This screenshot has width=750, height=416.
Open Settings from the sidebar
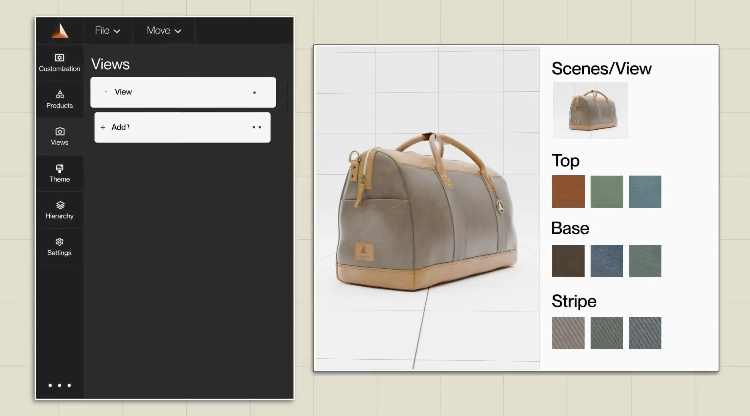59,246
